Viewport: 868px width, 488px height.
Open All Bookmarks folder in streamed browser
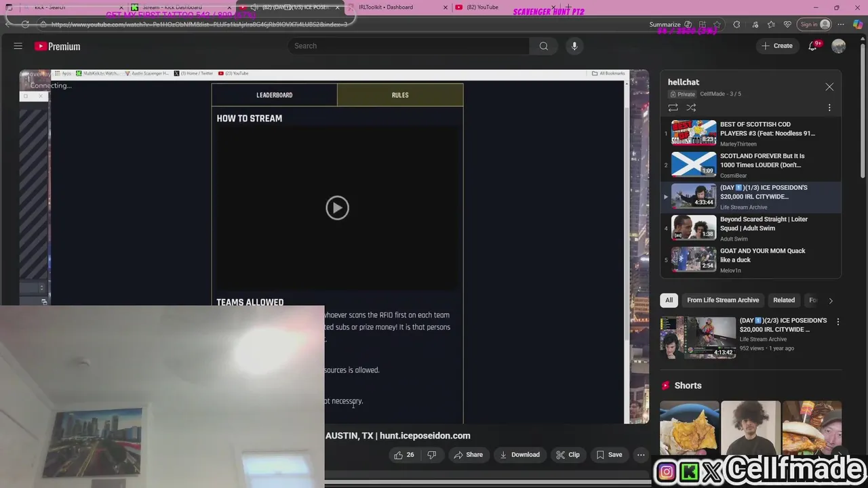608,73
